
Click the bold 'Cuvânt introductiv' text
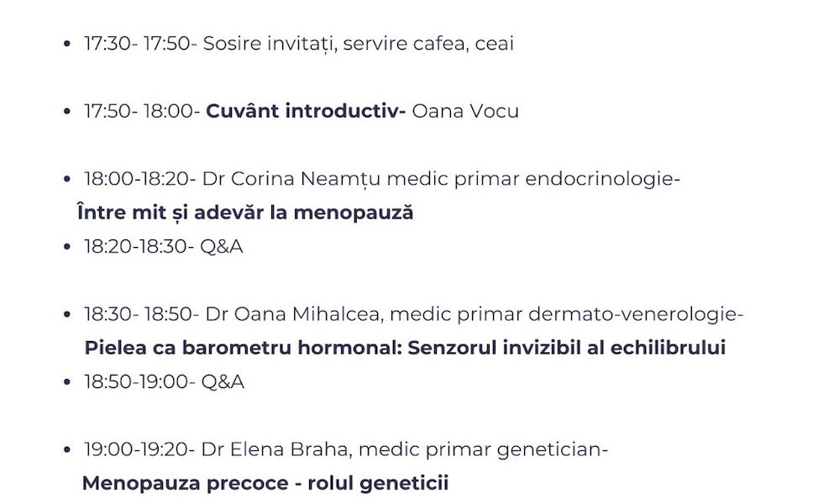click(x=306, y=112)
